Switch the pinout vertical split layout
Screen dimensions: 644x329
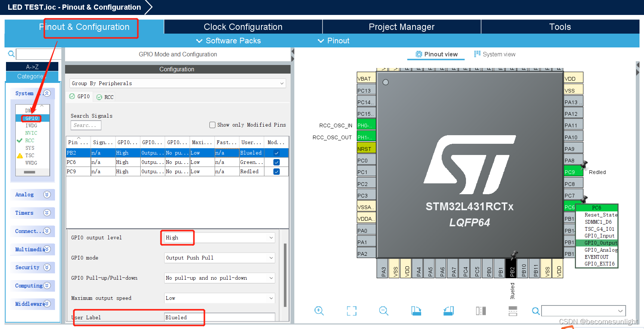point(513,311)
